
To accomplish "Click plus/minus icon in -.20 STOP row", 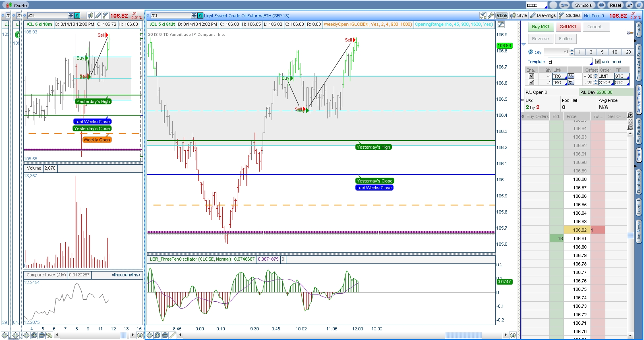I will click(571, 83).
